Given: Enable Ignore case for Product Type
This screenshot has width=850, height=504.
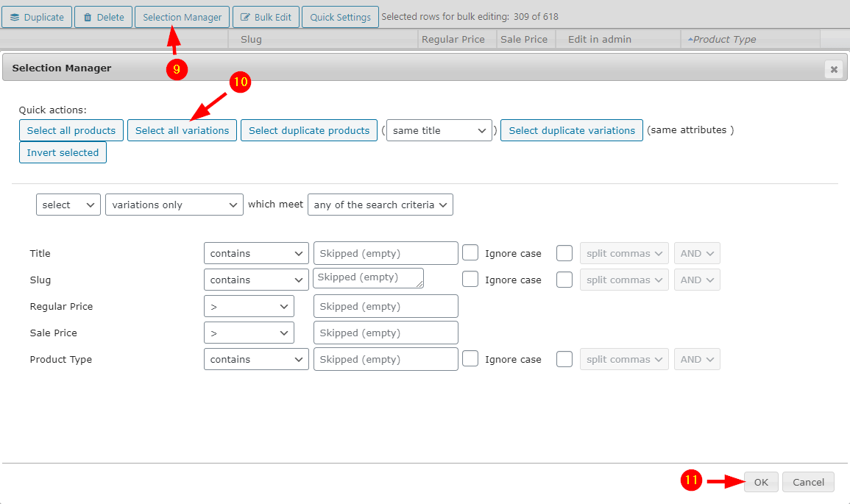Looking at the screenshot, I should pos(470,359).
